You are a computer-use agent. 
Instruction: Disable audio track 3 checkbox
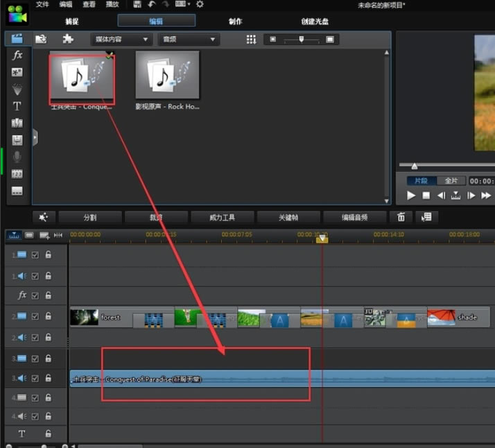tap(35, 379)
